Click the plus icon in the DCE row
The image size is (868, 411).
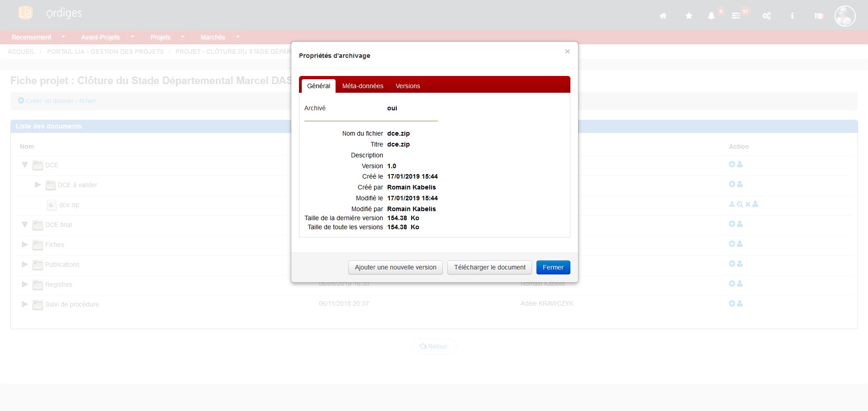coord(732,165)
